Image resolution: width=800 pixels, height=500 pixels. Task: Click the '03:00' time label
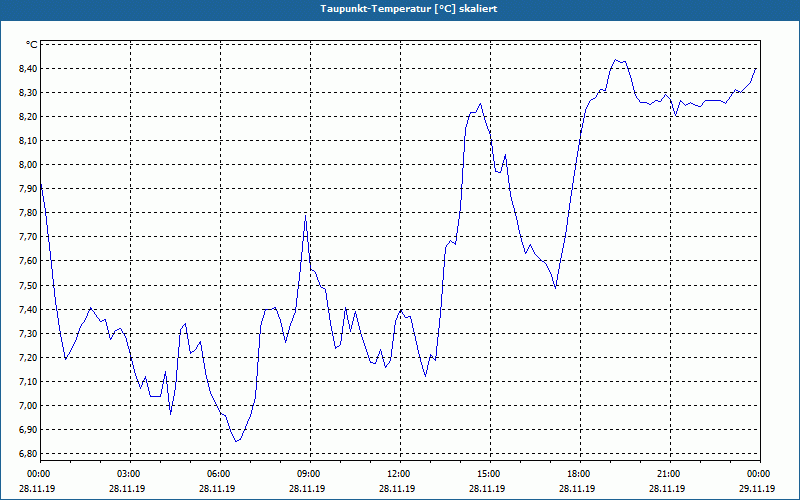click(x=130, y=474)
